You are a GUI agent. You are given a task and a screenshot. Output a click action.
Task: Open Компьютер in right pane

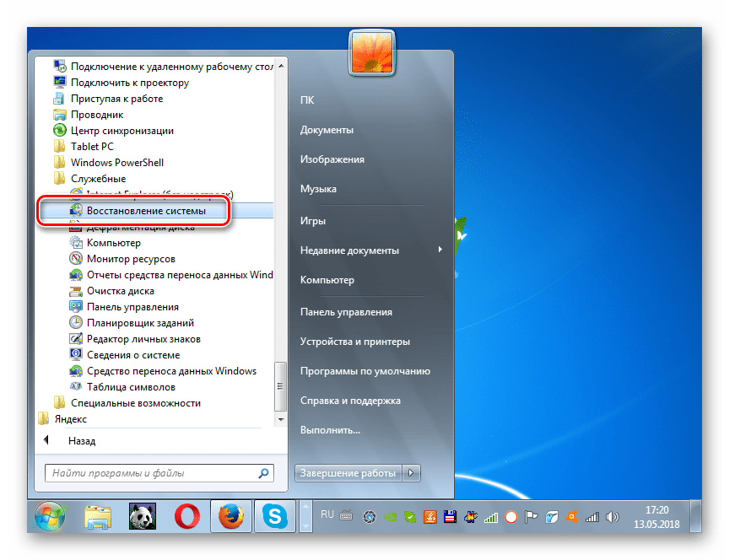[x=327, y=280]
